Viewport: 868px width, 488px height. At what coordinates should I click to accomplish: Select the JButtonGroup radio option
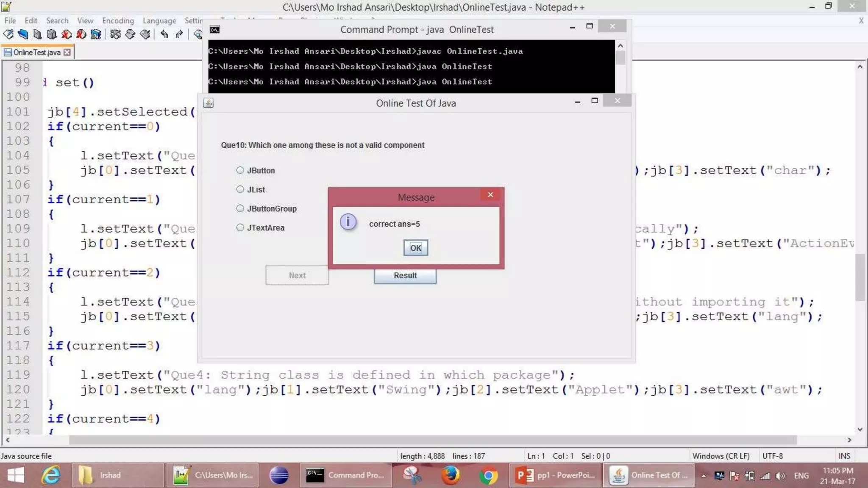click(x=240, y=208)
